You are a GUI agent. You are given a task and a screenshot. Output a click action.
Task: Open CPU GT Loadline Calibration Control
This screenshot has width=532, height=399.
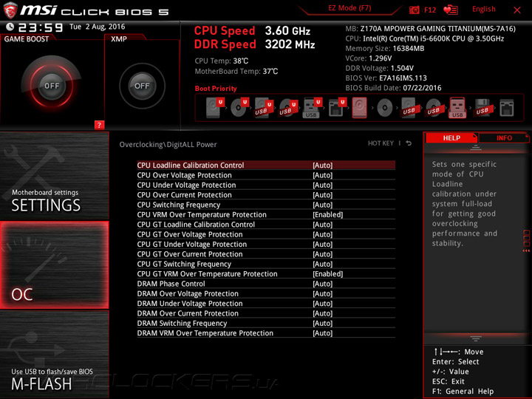(x=266, y=225)
